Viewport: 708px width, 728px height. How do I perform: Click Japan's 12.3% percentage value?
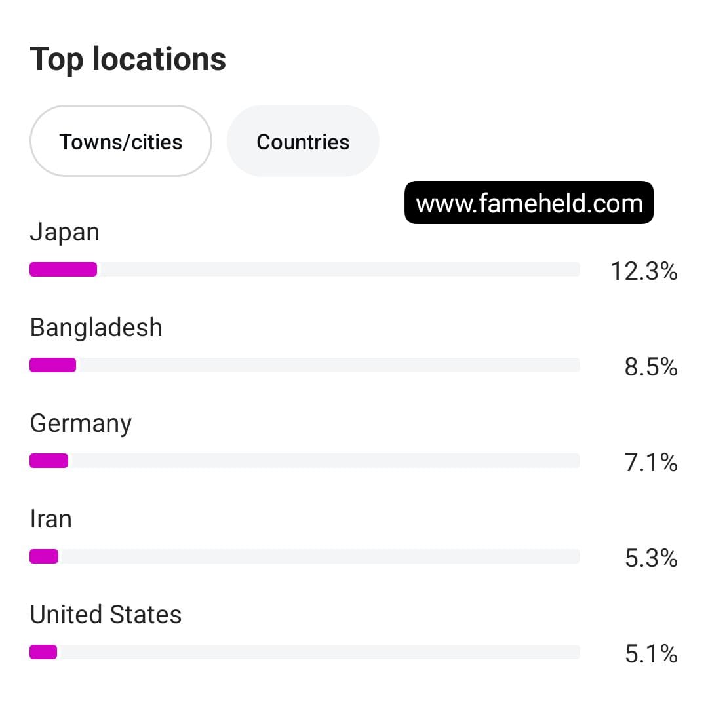644,271
